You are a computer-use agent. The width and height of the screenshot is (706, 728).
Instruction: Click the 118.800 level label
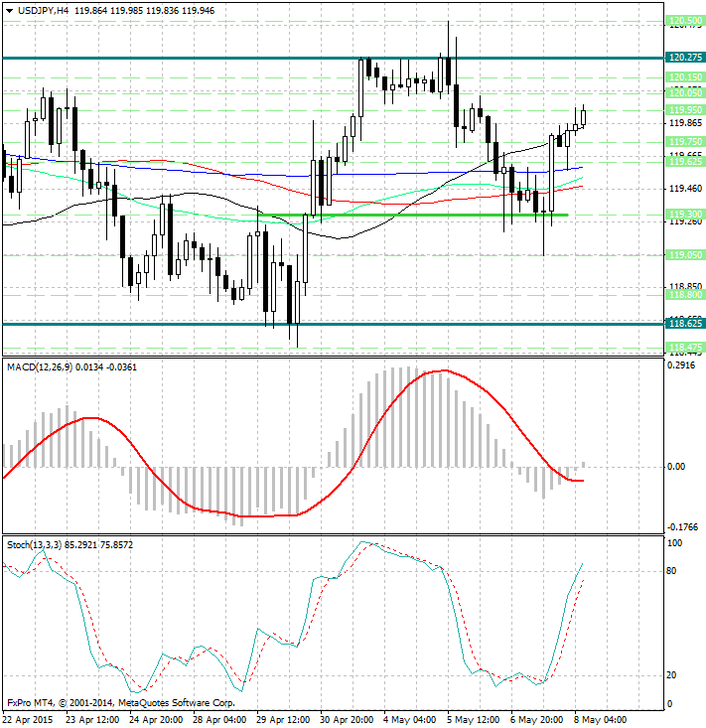[x=686, y=295]
